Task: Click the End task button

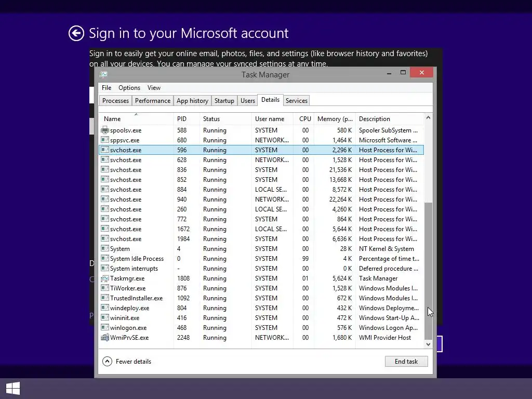Action: point(406,362)
